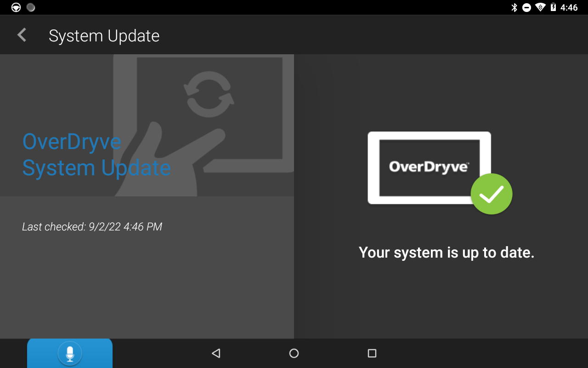Tap the 4:46 clock in status bar
Image resolution: width=588 pixels, height=368 pixels.
[x=569, y=7]
